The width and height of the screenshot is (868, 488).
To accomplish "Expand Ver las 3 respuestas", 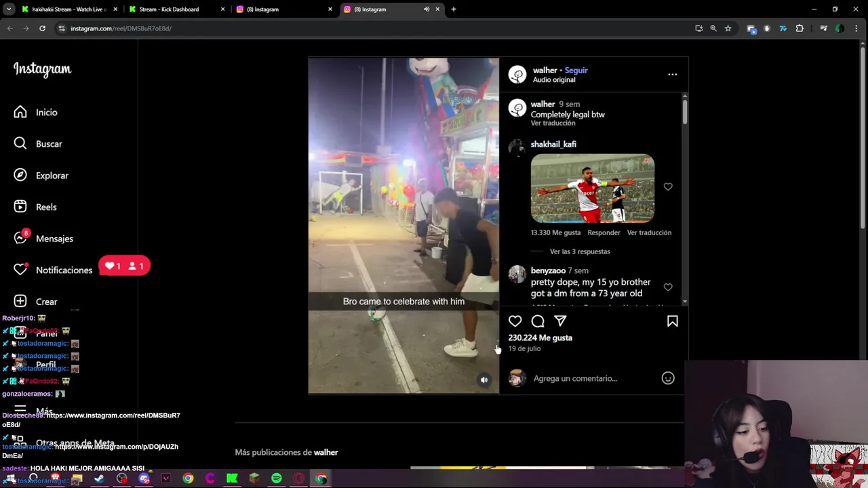I will point(580,251).
